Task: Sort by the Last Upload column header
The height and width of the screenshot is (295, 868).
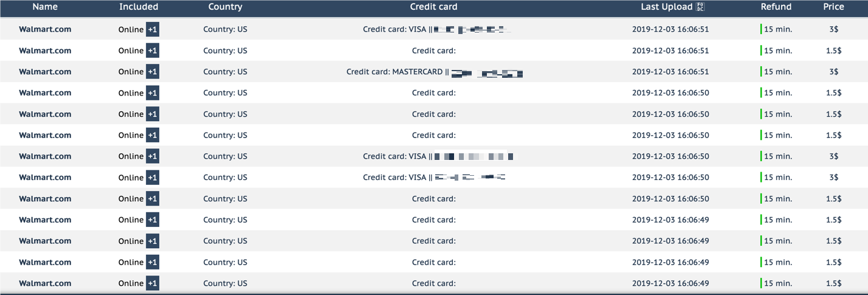Action: point(667,7)
